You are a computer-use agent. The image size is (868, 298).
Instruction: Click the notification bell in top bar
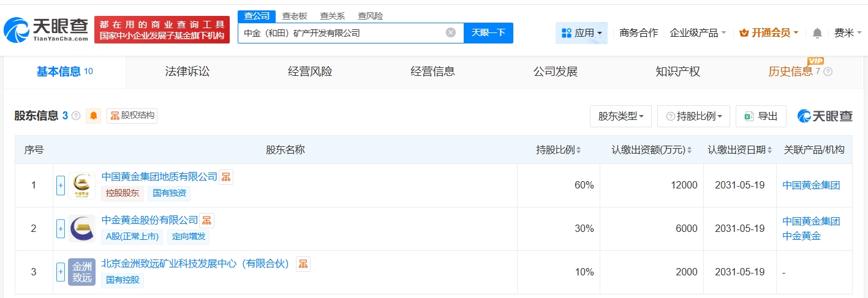[x=817, y=33]
